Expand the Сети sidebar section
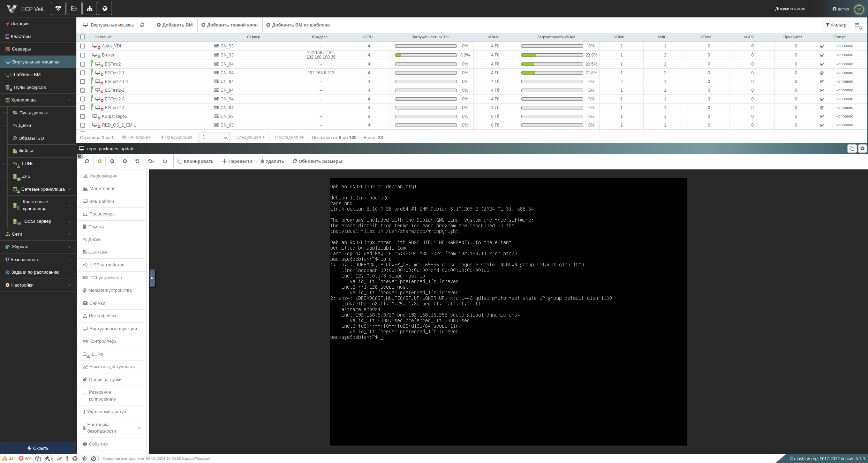 coord(38,234)
